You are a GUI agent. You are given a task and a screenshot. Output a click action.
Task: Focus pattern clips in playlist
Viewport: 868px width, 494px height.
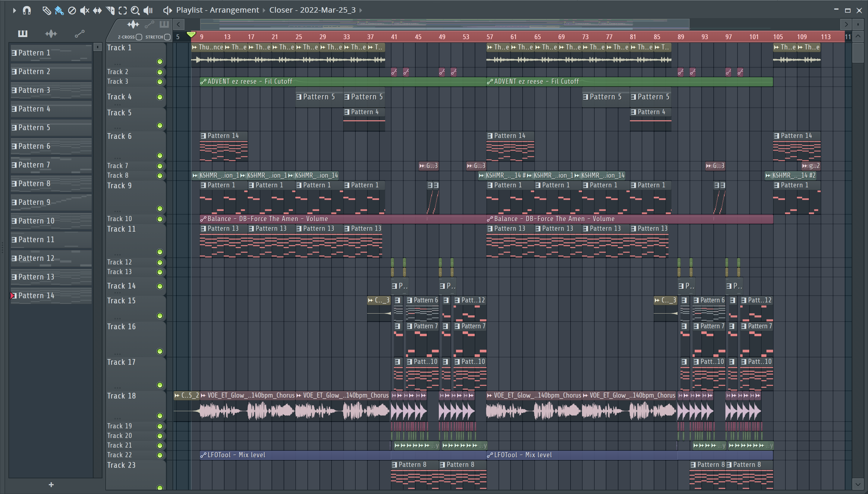point(164,24)
